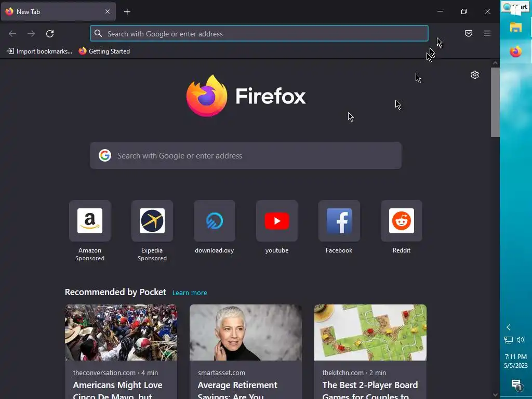Show hidden tray icons chevron
Screen dimensions: 532x399
(508, 327)
